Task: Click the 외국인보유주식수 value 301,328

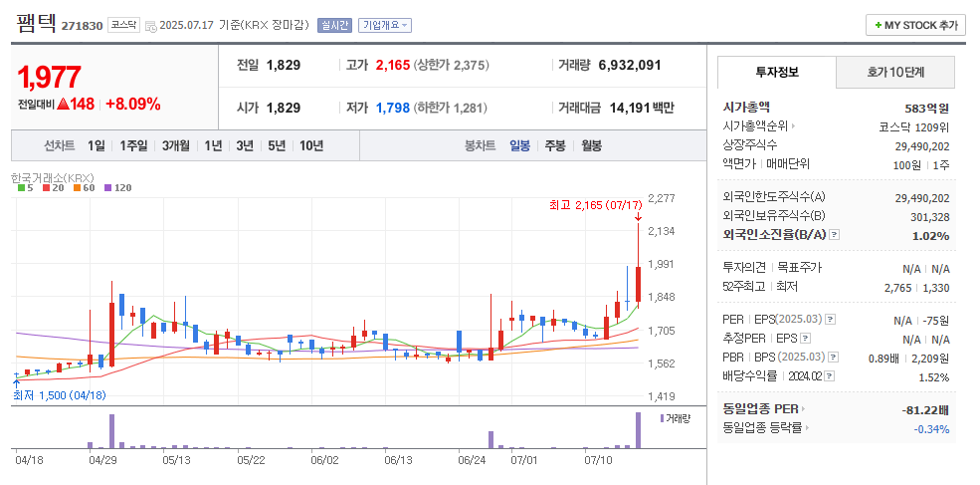Action: click(x=928, y=217)
